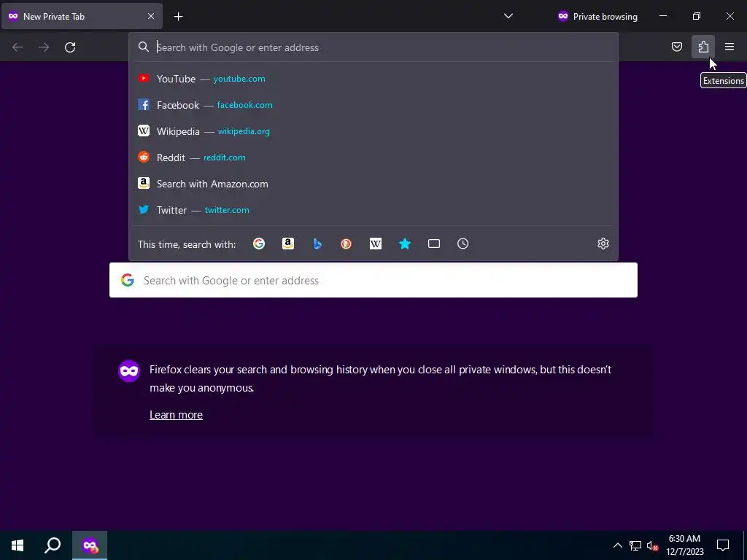Click the muted volume tray icon
Image resolution: width=747 pixels, height=560 pixels.
point(652,545)
